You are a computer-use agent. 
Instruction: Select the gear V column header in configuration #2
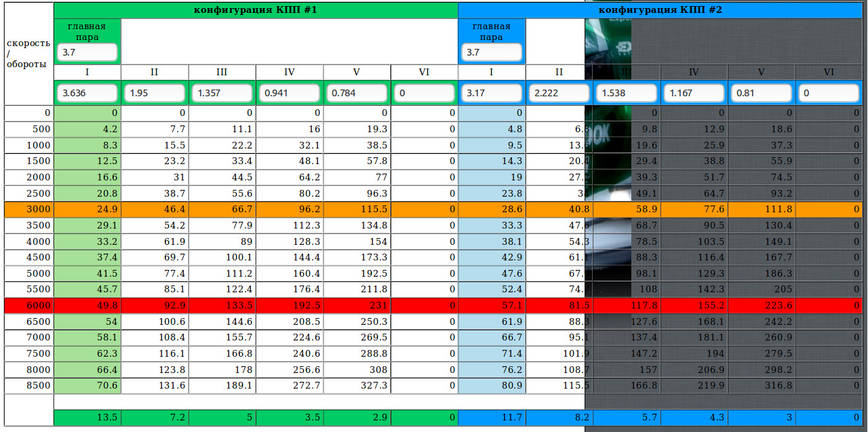click(762, 72)
